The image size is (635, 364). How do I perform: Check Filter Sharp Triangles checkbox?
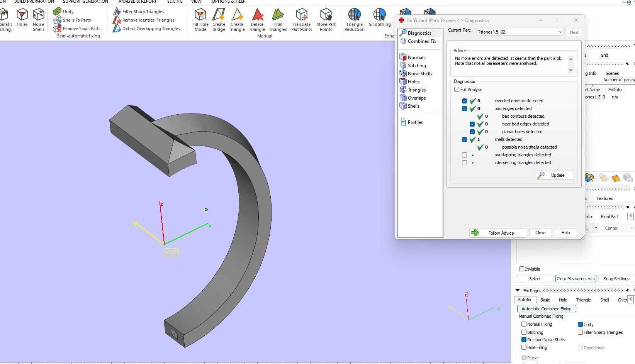click(580, 332)
